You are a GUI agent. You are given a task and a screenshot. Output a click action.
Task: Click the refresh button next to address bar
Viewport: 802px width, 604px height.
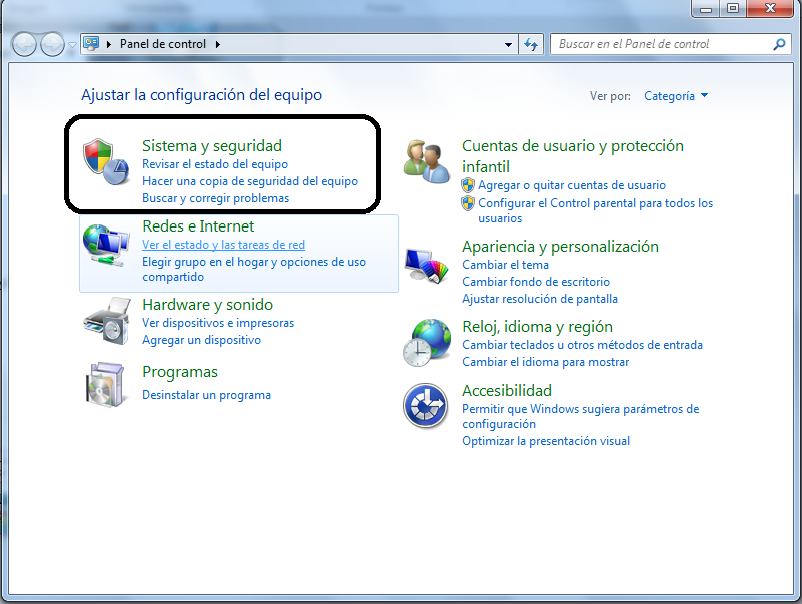coord(531,44)
